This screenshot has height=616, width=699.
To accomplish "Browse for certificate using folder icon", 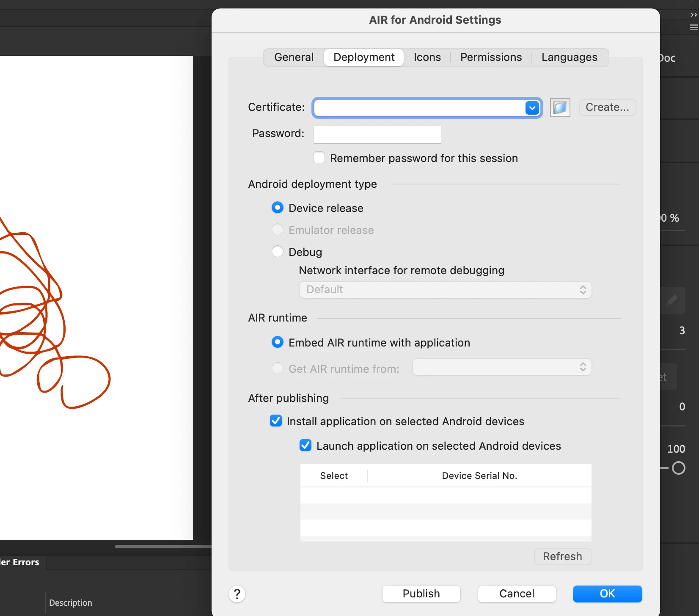I will 560,107.
